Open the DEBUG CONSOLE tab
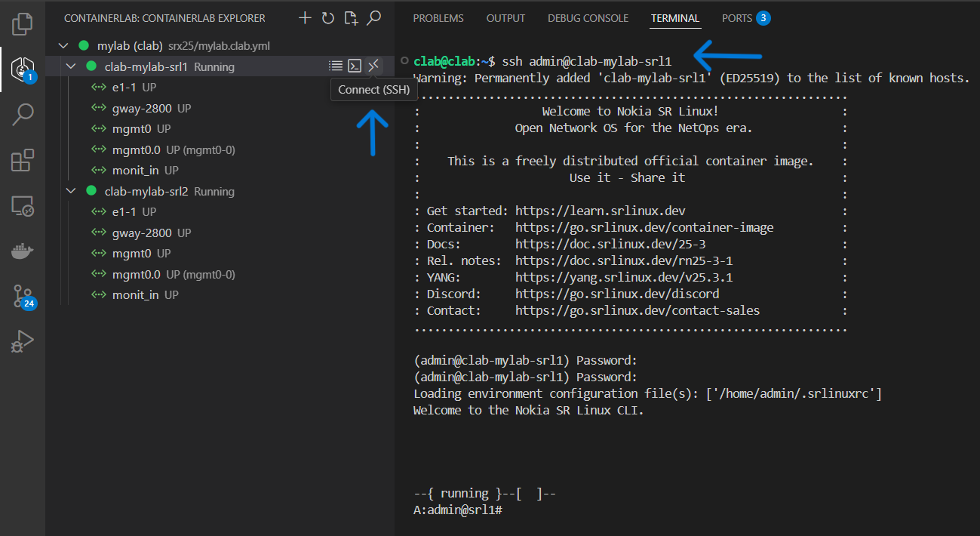Screen dimensions: 980x536 588,18
